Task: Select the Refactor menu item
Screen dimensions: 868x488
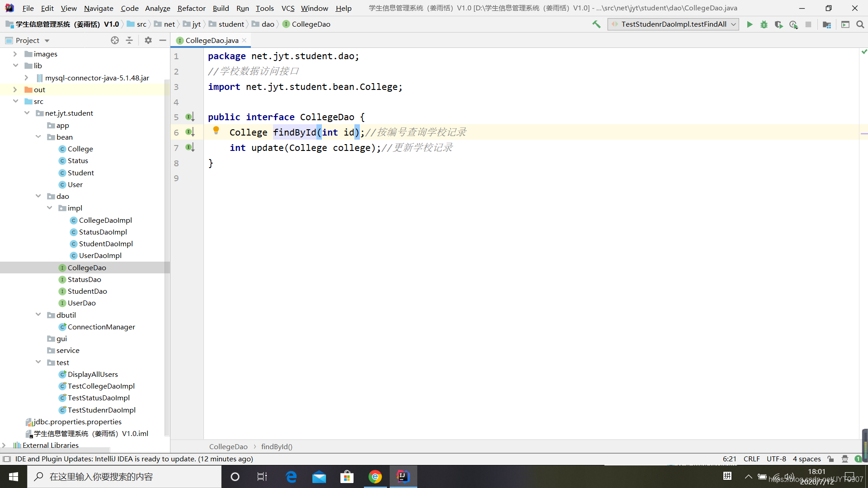Action: coord(191,8)
